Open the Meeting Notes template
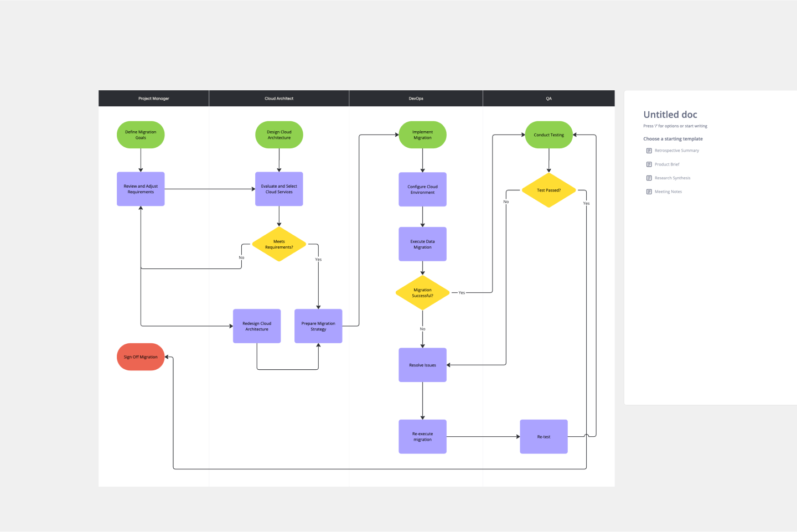 668,192
